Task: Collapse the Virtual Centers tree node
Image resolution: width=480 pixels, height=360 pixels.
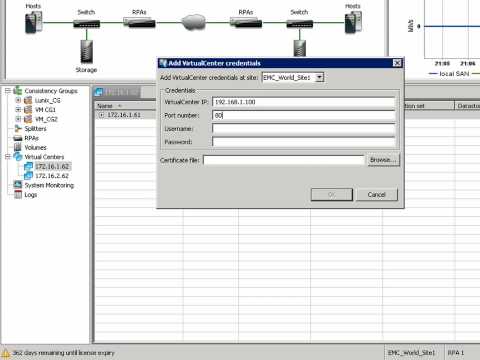Action: point(7,156)
